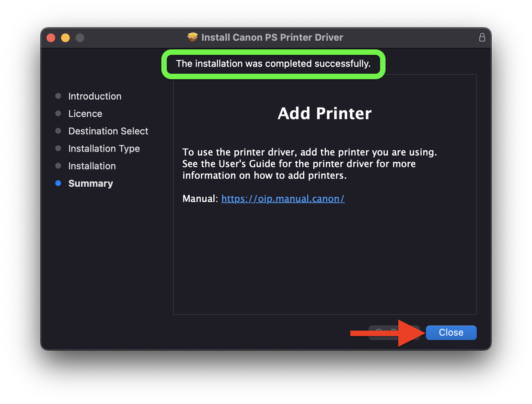
Task: Click the lock icon in the title bar
Action: coord(482,37)
